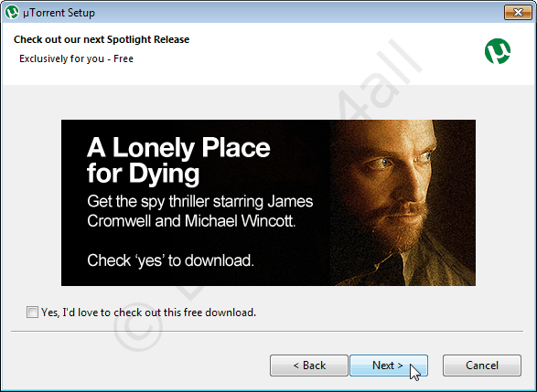Click the "Exclusively for you - Free" subtitle

coord(76,58)
